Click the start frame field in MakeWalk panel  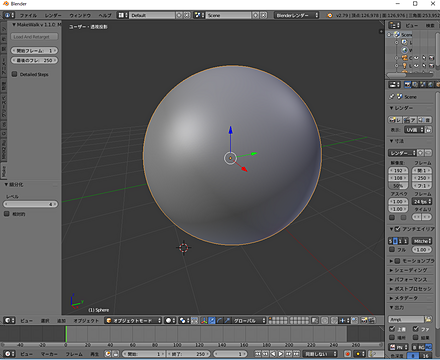pyautogui.click(x=34, y=51)
